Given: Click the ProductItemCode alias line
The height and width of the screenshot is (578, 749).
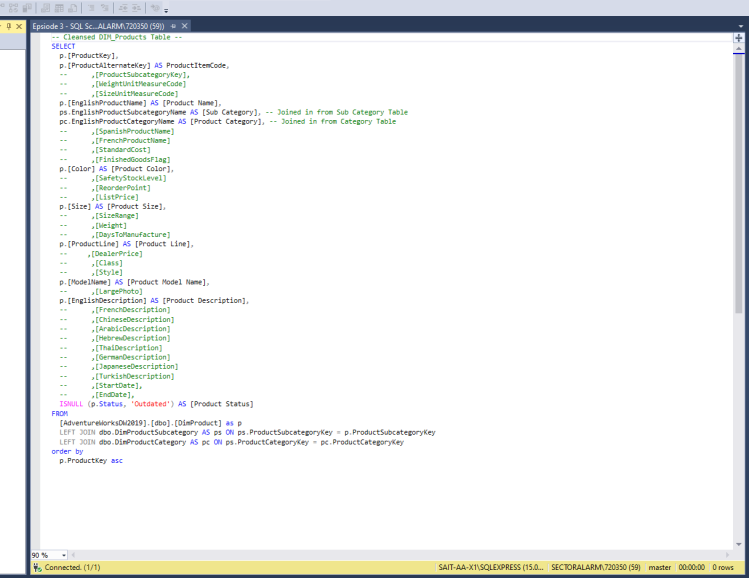Looking at the screenshot, I should coord(144,65).
